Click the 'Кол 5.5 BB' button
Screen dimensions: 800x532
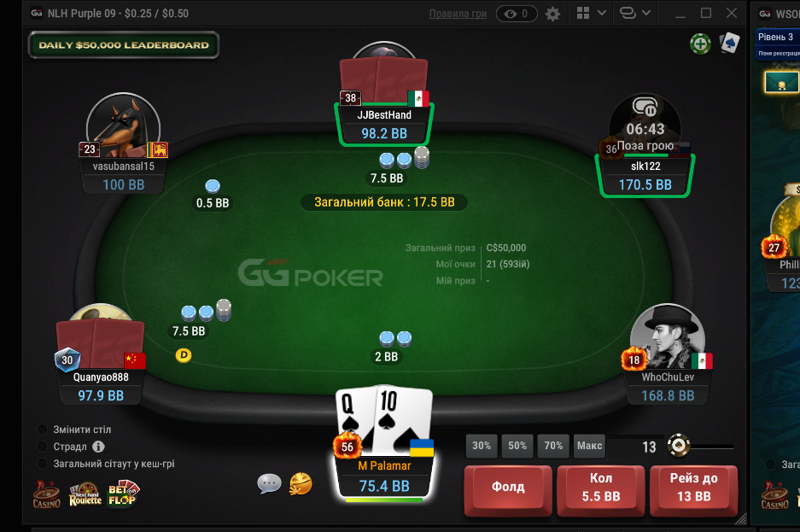[601, 487]
